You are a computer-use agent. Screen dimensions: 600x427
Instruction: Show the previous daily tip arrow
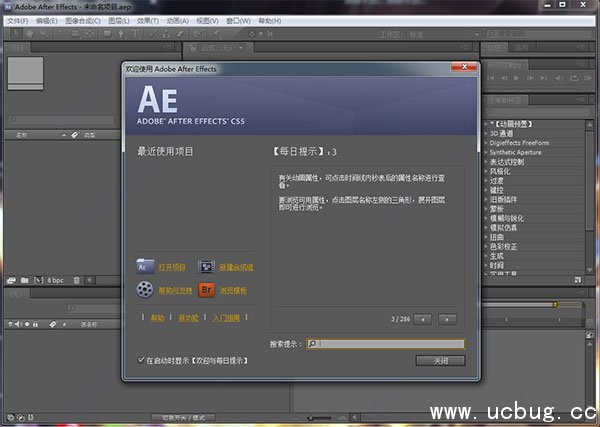(x=424, y=319)
